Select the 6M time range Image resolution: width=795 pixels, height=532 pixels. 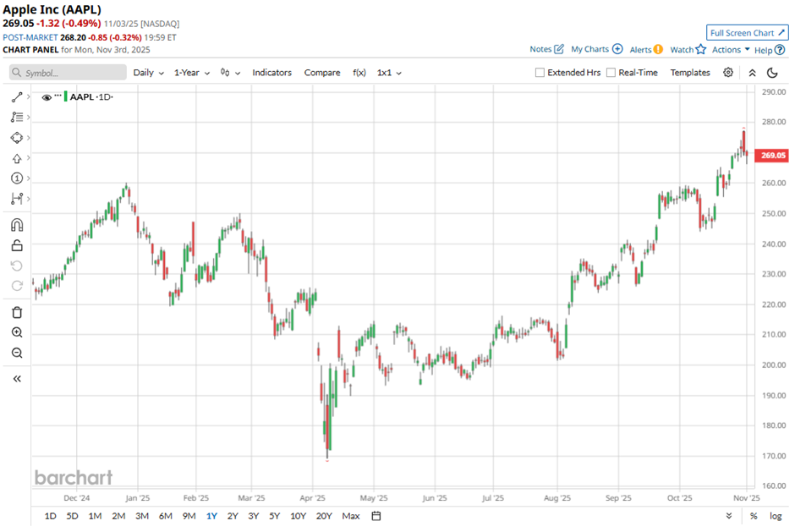(165, 516)
